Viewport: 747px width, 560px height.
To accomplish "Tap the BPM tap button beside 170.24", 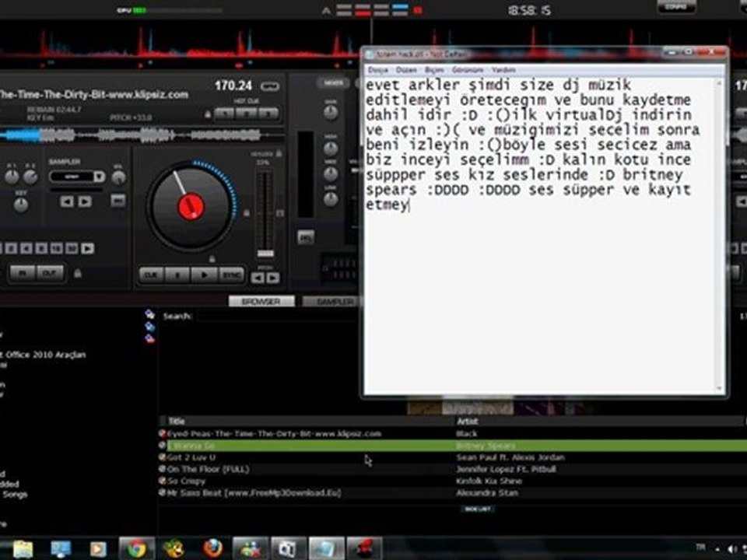I will pyautogui.click(x=270, y=86).
